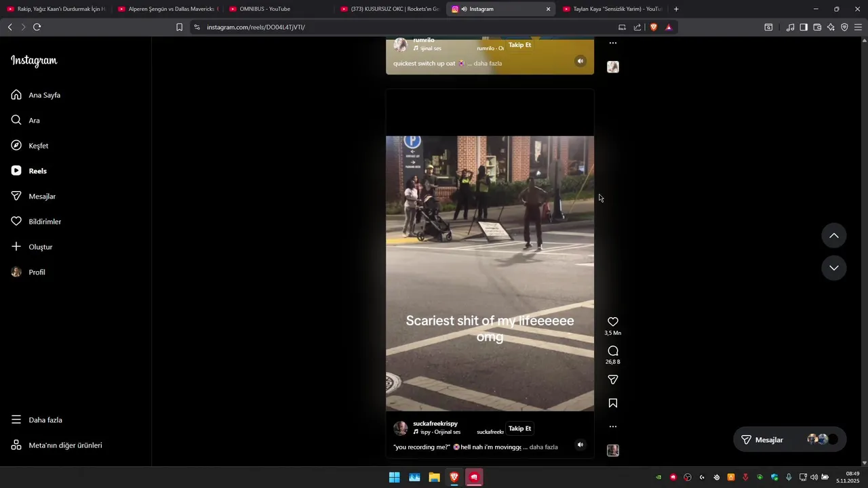Screen dimensions: 868x488
Task: Open audio thumbnail of rumrilo reel
Action: click(613, 67)
